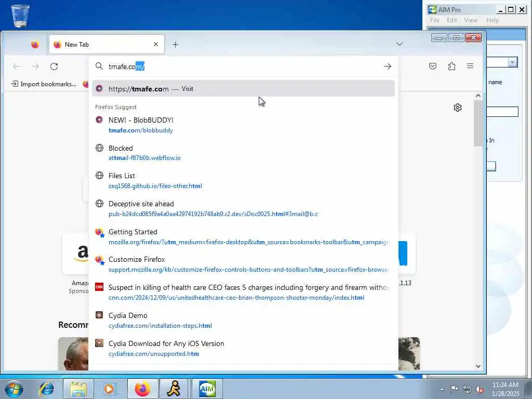This screenshot has height=399, width=532.
Task: Launch Internet Explorer from taskbar
Action: coord(46,389)
